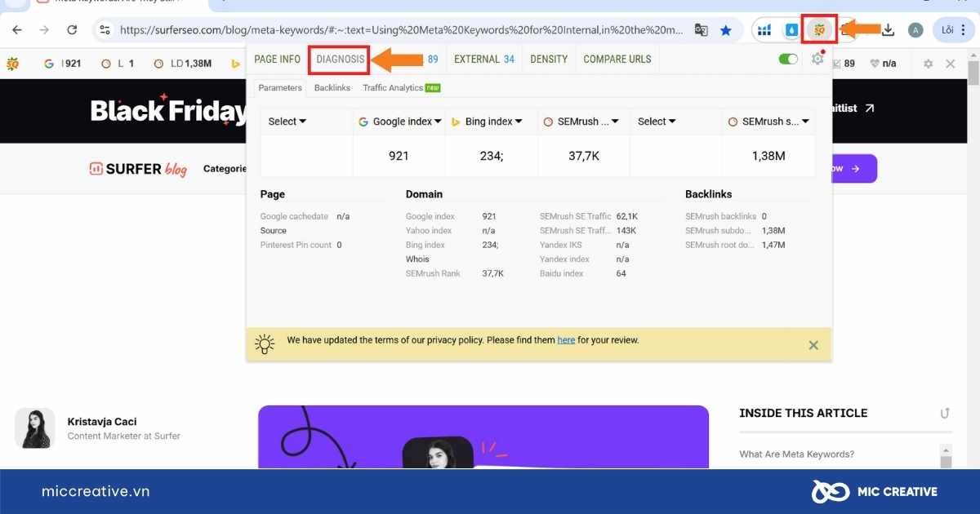The width and height of the screenshot is (980, 514).
Task: Click the 37,7K value cell
Action: pos(584,156)
